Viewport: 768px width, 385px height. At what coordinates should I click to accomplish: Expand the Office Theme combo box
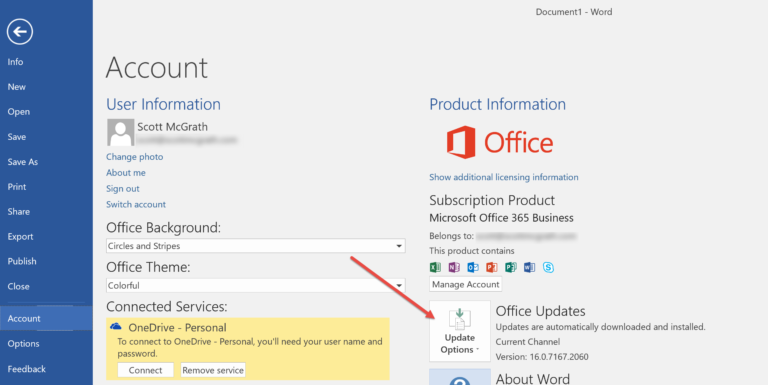tap(255, 285)
